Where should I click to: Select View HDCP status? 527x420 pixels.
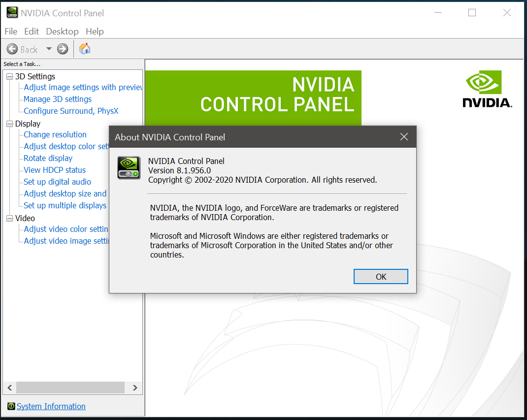coord(55,170)
